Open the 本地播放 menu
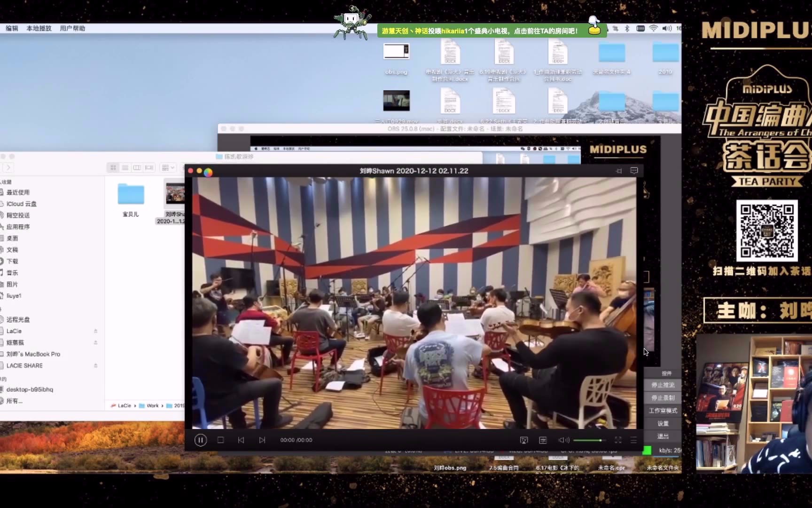812x508 pixels. click(x=39, y=28)
